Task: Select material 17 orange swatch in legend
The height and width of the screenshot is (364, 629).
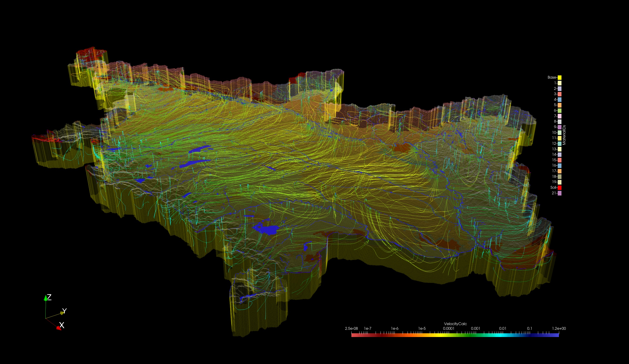Action: (x=560, y=171)
